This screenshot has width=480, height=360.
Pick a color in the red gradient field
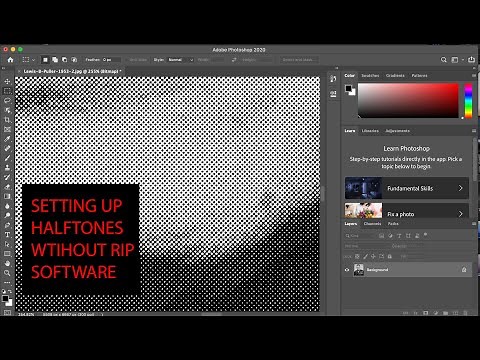408,100
